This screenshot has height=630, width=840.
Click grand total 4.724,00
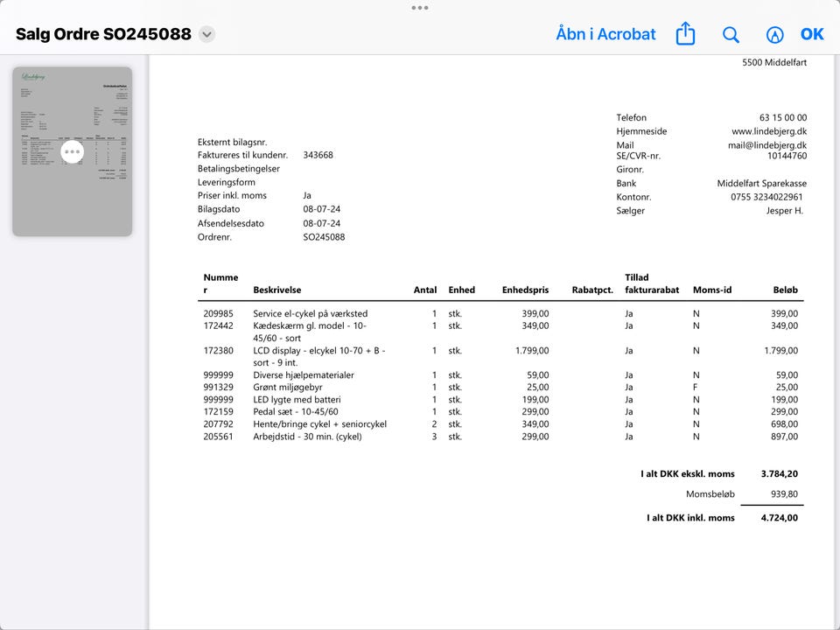point(780,517)
